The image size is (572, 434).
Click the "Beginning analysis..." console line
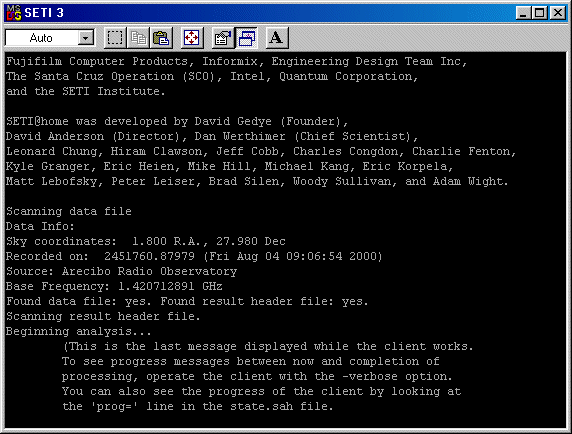[x=78, y=332]
